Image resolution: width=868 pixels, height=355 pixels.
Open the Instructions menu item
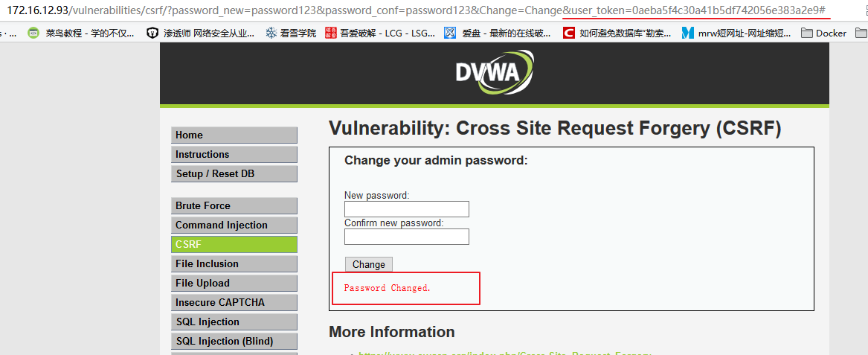tap(234, 154)
